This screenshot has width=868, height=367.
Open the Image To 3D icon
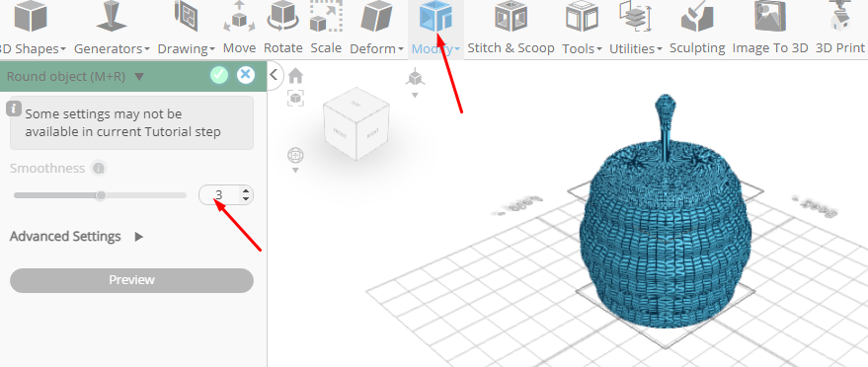(770, 17)
